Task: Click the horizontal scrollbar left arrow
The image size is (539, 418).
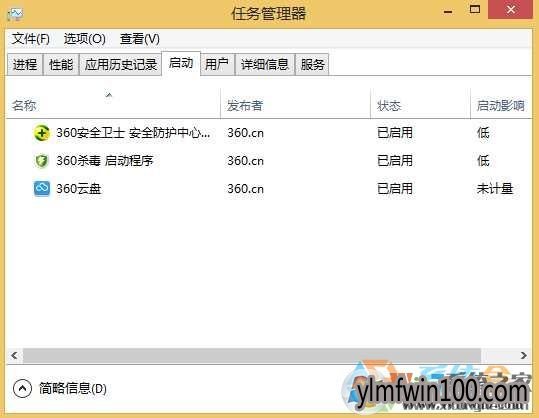Action: [x=14, y=355]
